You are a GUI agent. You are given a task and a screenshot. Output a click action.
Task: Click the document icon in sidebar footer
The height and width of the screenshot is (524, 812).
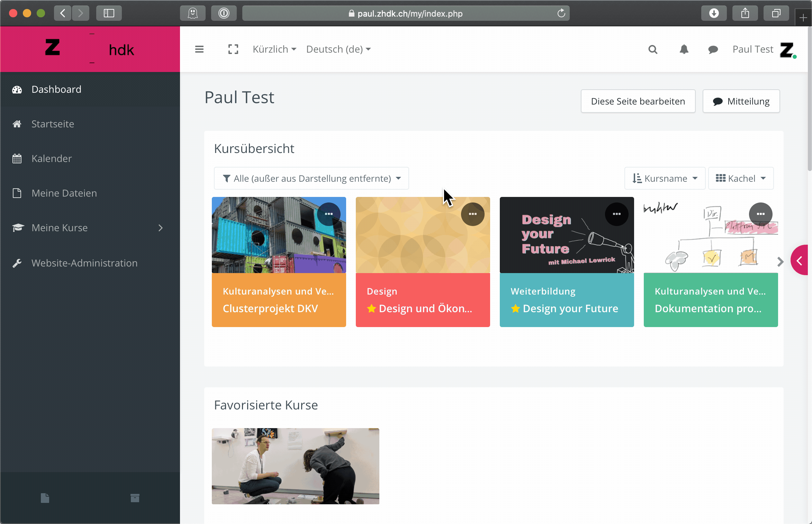coord(45,498)
